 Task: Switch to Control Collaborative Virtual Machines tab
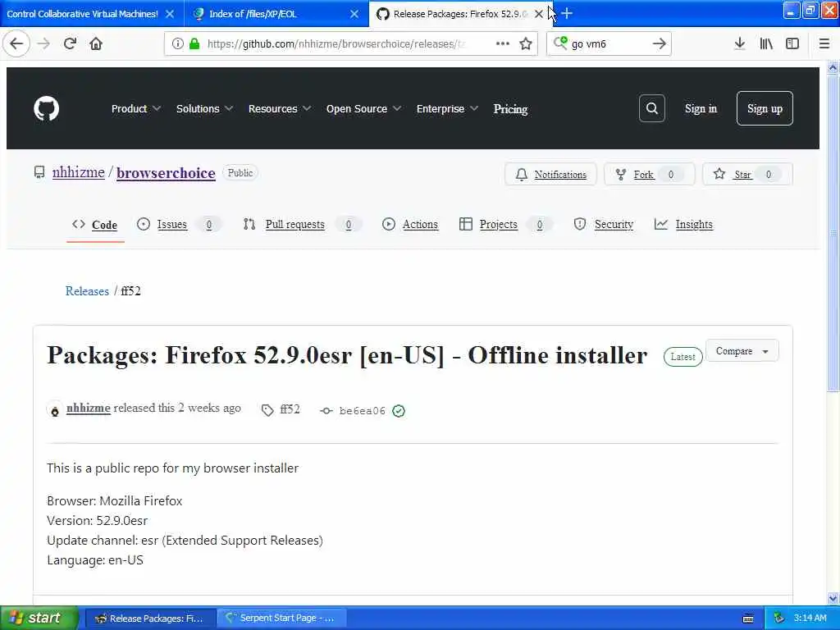pyautogui.click(x=83, y=14)
